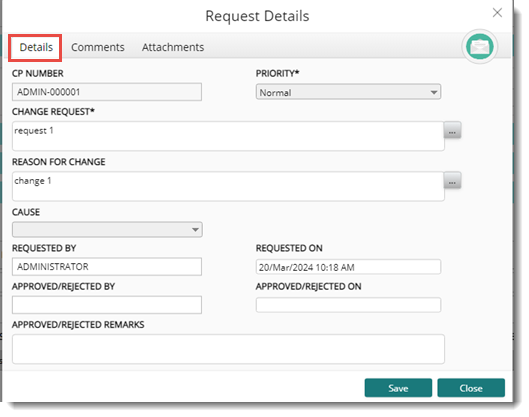Click the Approved/Rejected Remarks text area
The image size is (529, 417).
228,349
